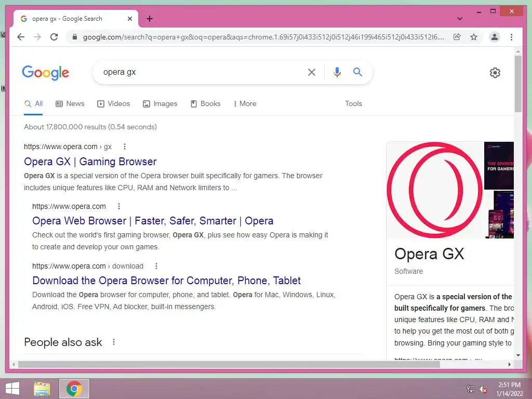532x399 pixels.
Task: Switch to Images results
Action: (160, 104)
